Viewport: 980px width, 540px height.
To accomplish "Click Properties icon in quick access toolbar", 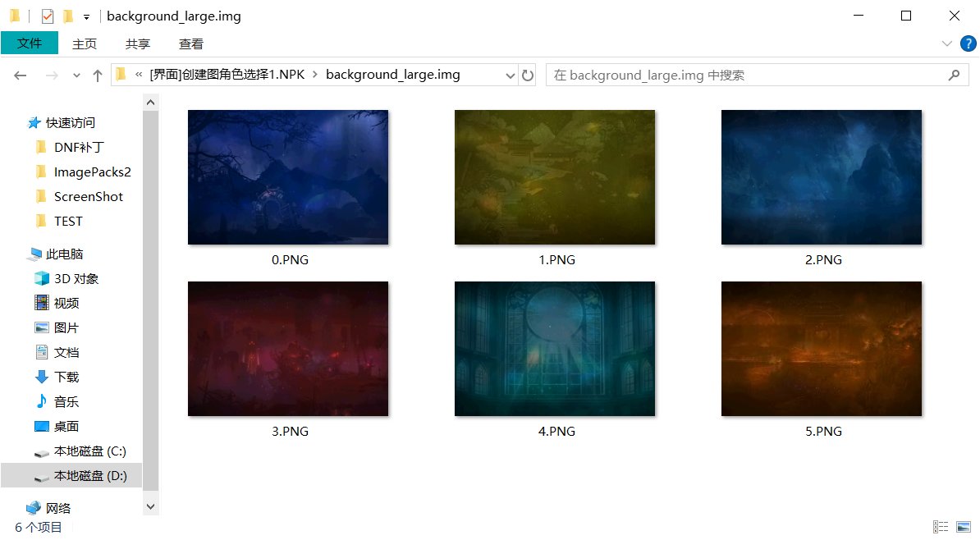I will tap(48, 16).
